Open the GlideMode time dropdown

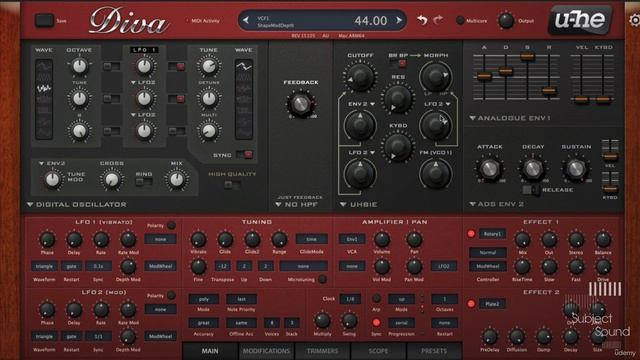pyautogui.click(x=311, y=239)
